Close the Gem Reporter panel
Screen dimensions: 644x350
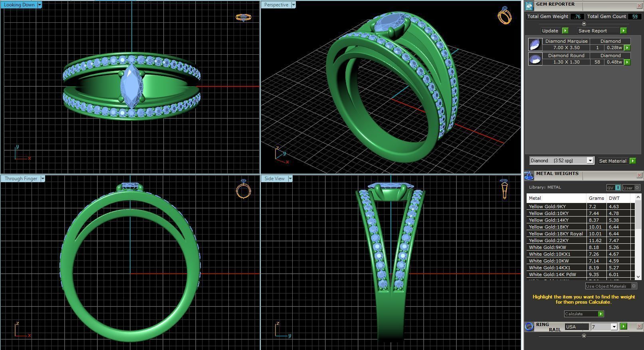[639, 6]
